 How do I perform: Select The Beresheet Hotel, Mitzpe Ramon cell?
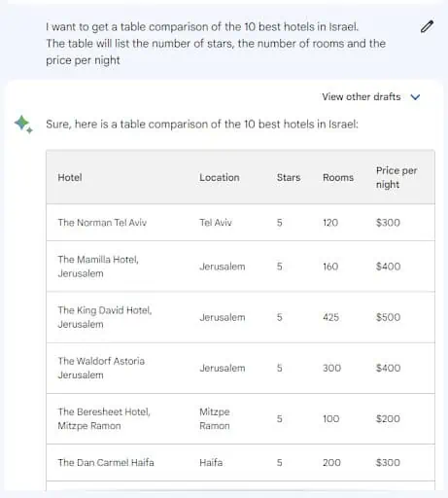[104, 418]
